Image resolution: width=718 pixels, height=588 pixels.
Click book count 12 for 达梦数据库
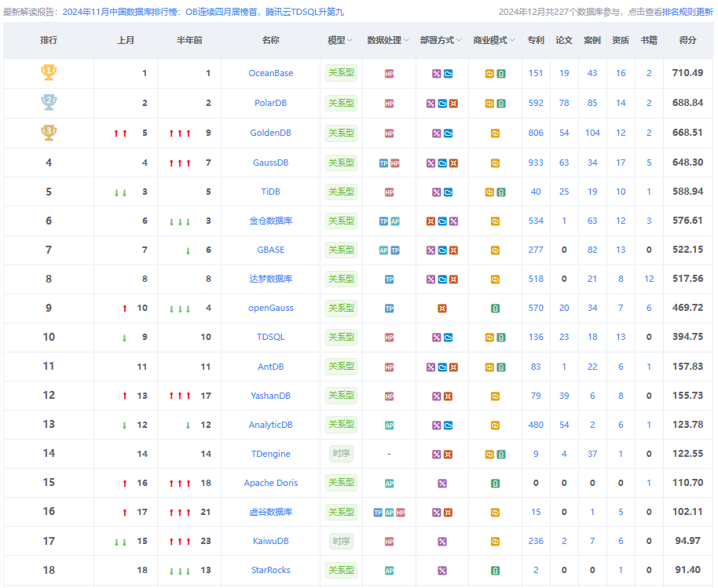pos(649,279)
